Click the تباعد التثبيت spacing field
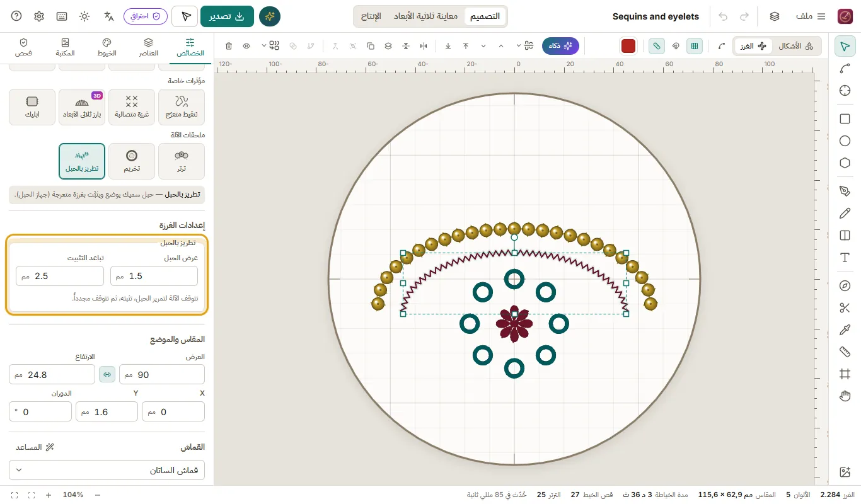861x504 pixels. click(x=60, y=276)
